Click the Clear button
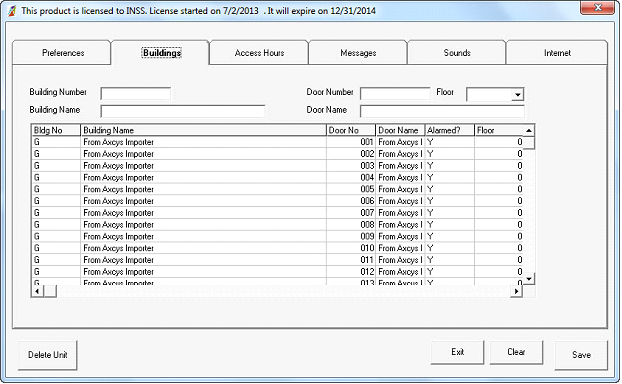The image size is (622, 384). pos(516,352)
